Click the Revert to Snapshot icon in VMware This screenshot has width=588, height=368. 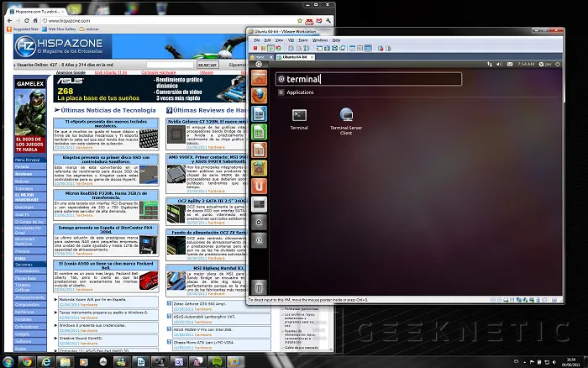298,48
